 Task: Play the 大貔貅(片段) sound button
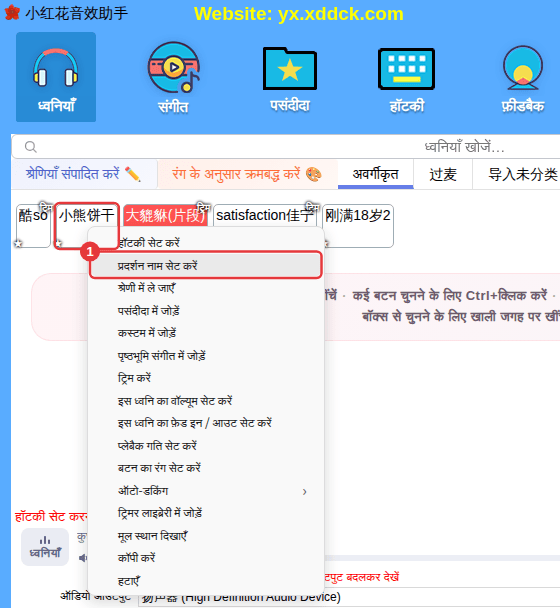tap(166, 216)
